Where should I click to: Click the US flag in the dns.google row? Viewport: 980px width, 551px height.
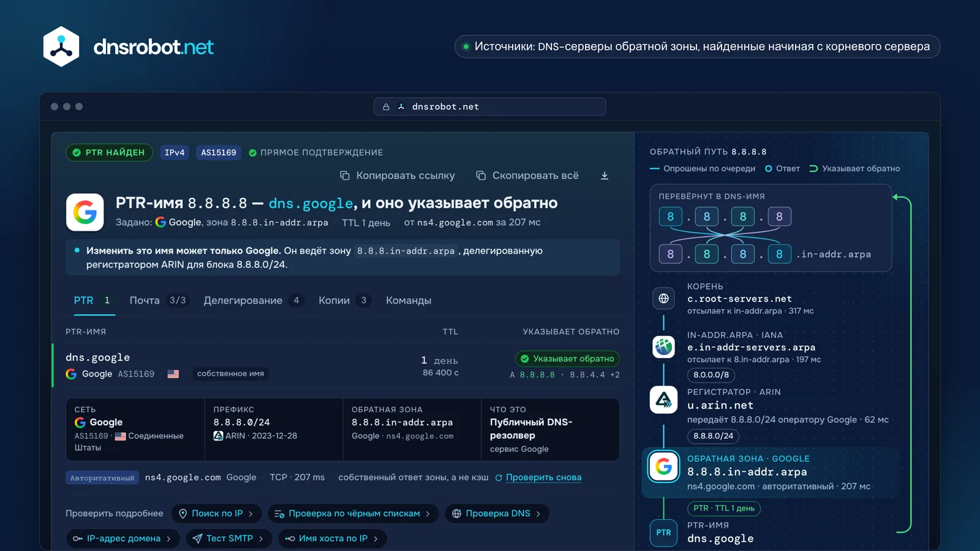[x=173, y=373]
